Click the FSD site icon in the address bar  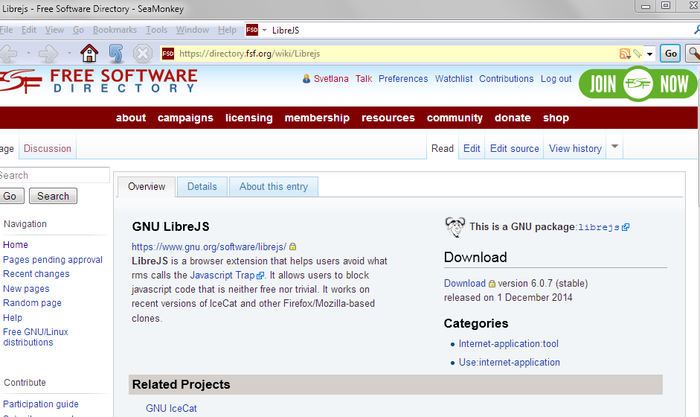coord(168,54)
